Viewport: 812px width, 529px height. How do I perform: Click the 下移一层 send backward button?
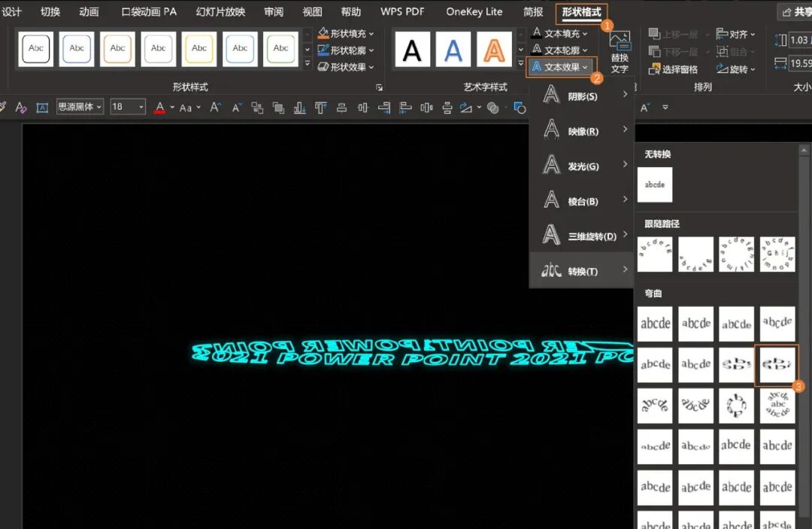click(x=673, y=51)
